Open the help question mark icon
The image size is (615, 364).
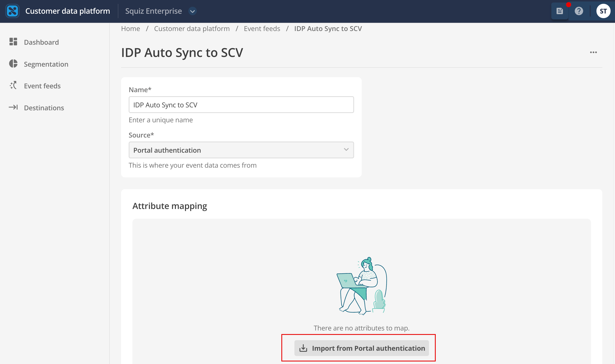pyautogui.click(x=579, y=11)
